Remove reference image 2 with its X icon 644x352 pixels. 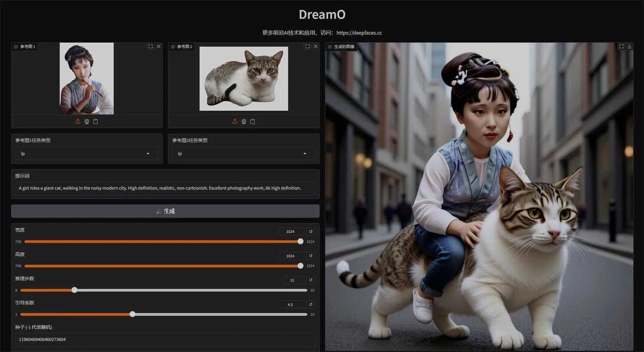(x=316, y=46)
